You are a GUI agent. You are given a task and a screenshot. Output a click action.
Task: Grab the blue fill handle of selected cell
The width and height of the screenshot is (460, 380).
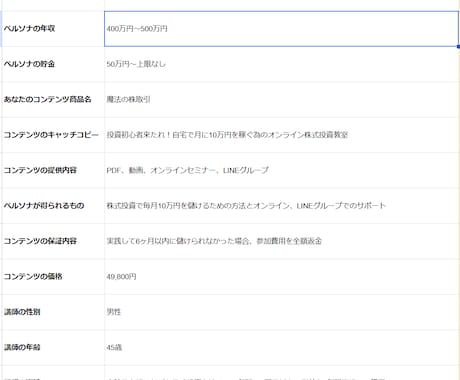point(458,47)
